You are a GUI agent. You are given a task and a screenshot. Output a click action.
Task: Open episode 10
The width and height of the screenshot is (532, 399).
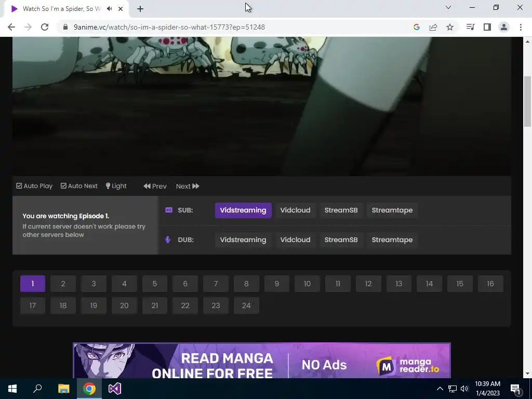point(308,284)
